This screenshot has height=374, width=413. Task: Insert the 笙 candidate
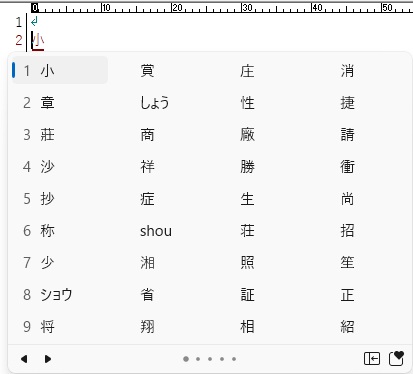click(347, 263)
